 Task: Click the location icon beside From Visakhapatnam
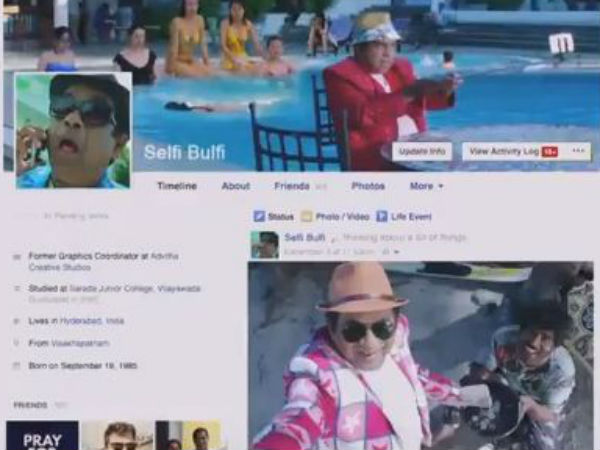[17, 343]
